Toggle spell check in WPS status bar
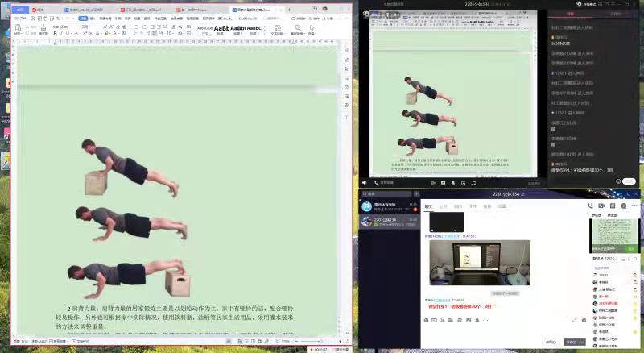Image resolution: width=644 pixels, height=353 pixels. 59,342
